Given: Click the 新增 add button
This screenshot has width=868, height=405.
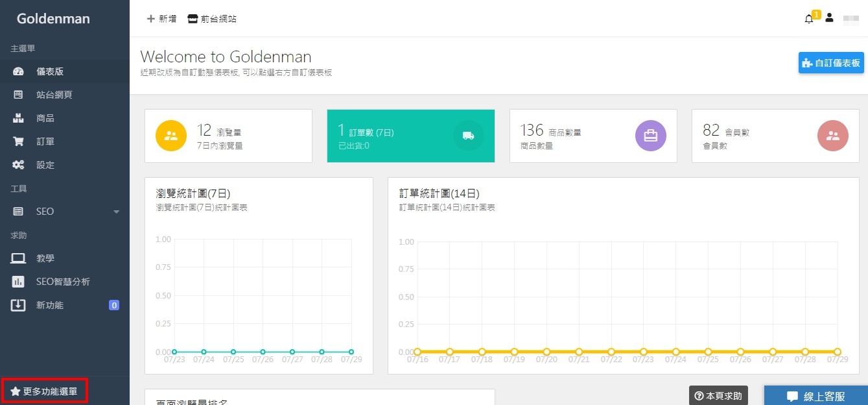Looking at the screenshot, I should click(x=161, y=19).
